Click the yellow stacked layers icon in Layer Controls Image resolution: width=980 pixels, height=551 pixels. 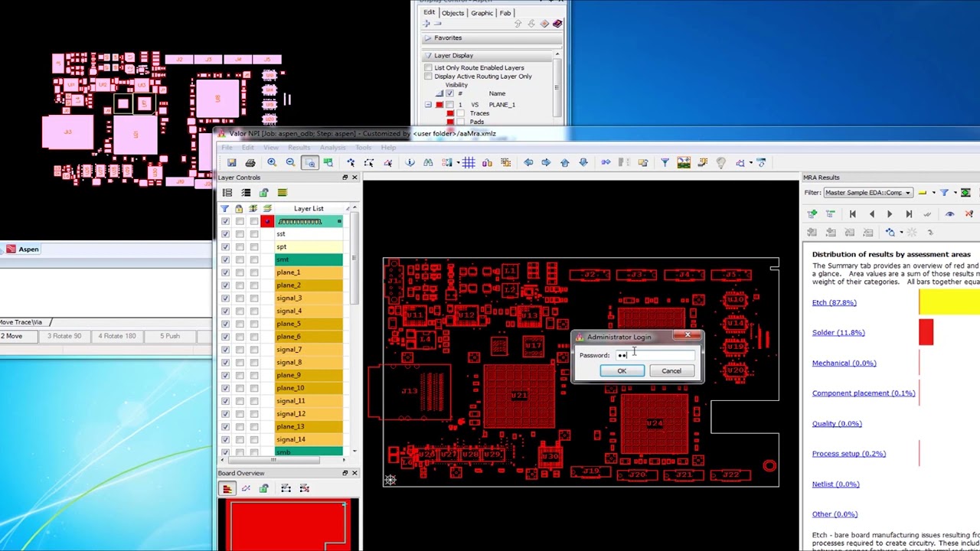coord(283,193)
